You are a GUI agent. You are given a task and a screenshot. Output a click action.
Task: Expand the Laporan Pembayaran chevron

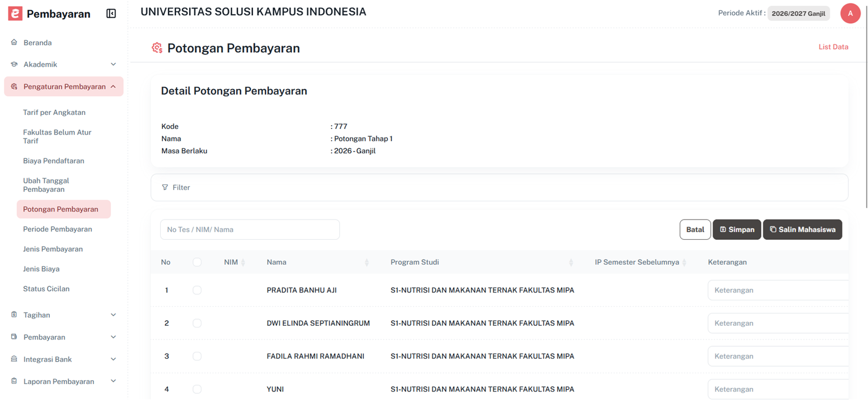113,381
